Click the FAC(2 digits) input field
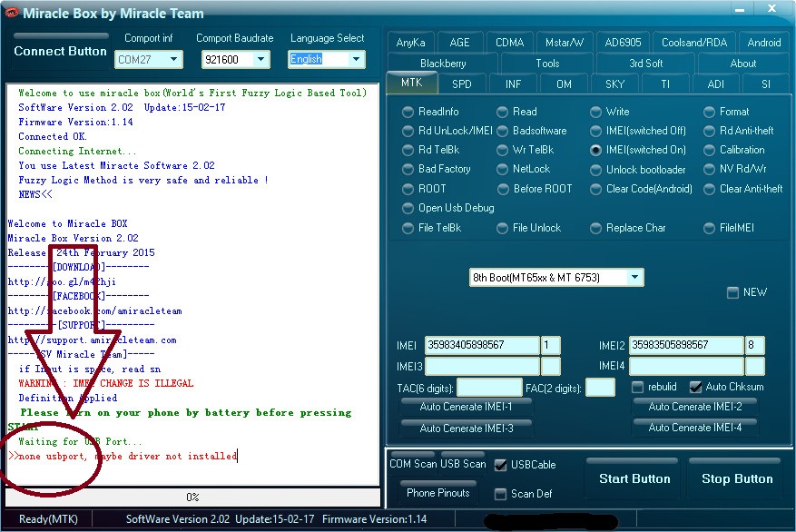 600,388
